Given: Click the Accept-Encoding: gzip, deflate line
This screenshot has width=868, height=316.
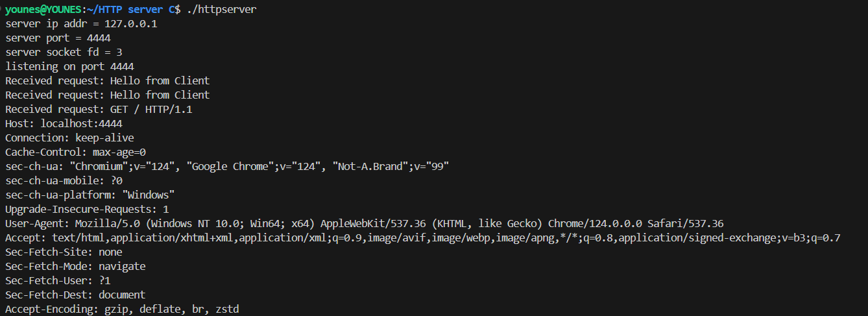Looking at the screenshot, I should pos(122,309).
